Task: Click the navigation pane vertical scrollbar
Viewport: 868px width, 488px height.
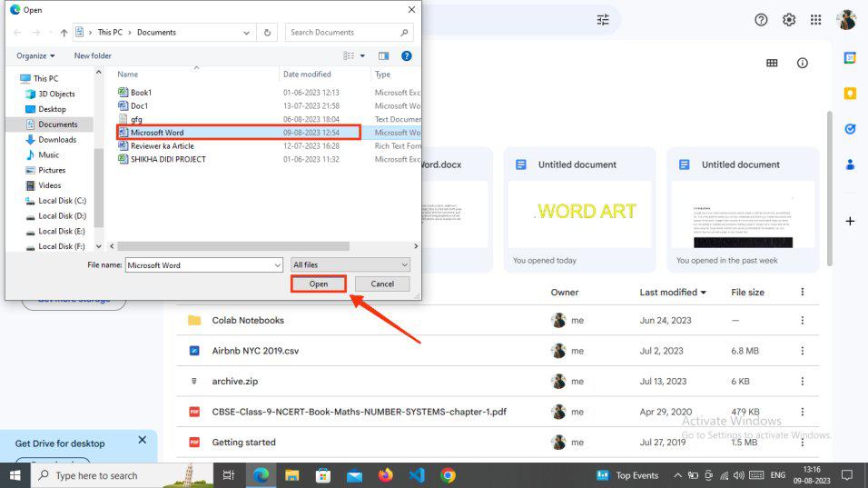Action: coord(99,188)
